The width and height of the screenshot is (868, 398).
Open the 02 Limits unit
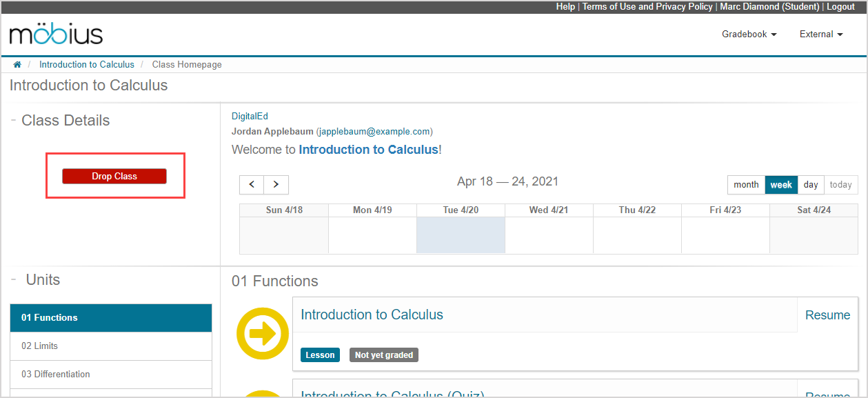click(111, 346)
